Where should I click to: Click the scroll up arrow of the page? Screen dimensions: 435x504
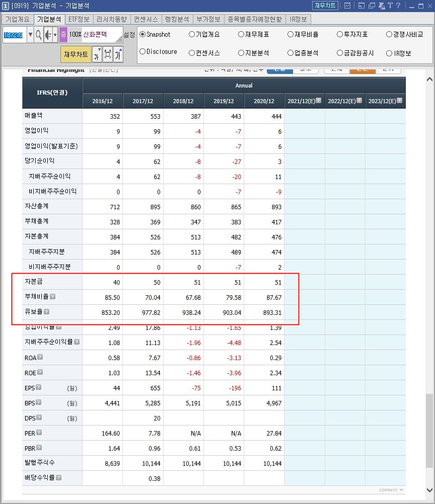[x=429, y=79]
